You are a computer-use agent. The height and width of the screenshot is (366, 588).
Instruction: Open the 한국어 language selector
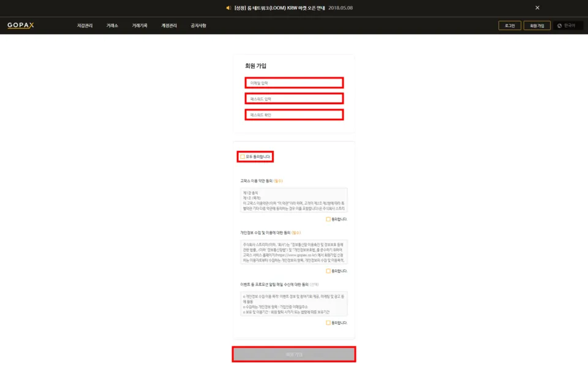click(568, 26)
